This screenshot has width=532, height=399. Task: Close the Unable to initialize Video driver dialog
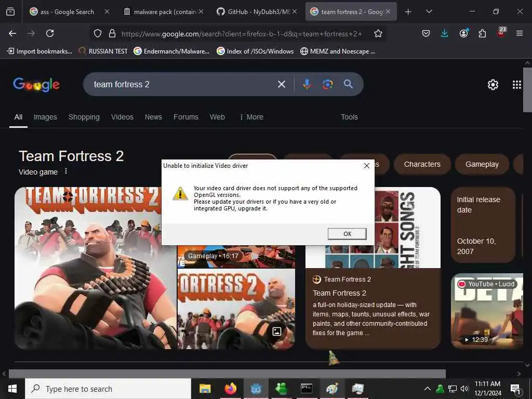(366, 166)
